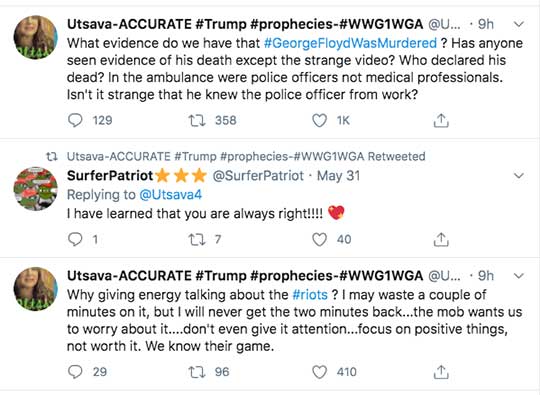Screen dimensions: 540x395
Task: Reply to the George Floyd evidence tweet
Action: tap(75, 120)
